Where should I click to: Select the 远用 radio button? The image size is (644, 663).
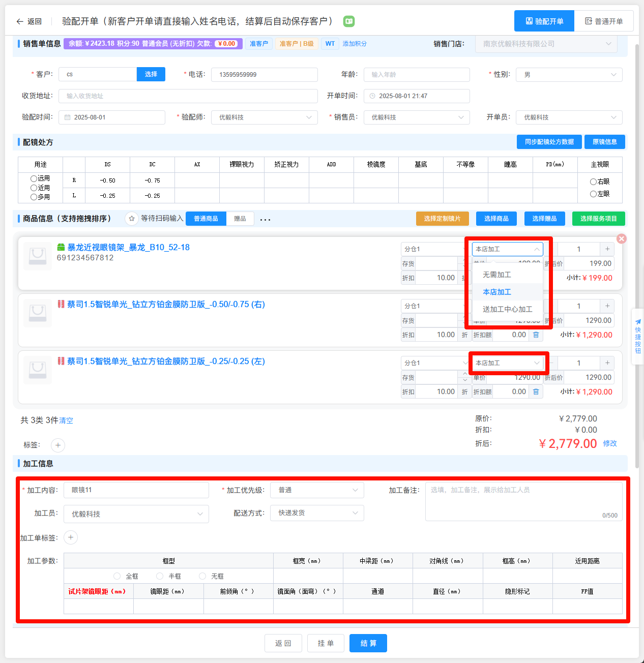click(34, 178)
